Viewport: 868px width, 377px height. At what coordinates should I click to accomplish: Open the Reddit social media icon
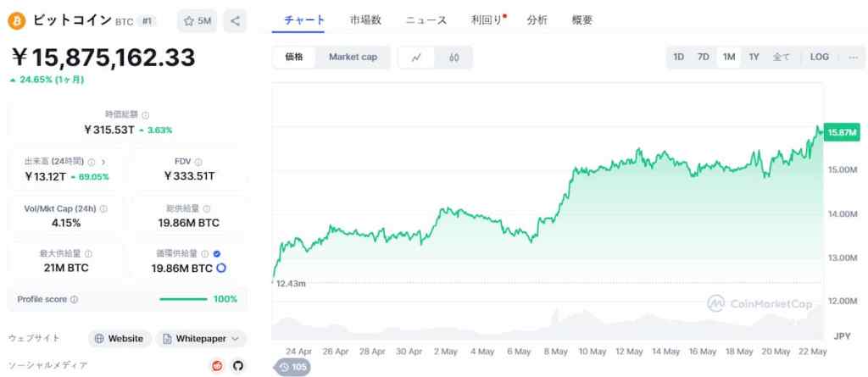point(217,365)
